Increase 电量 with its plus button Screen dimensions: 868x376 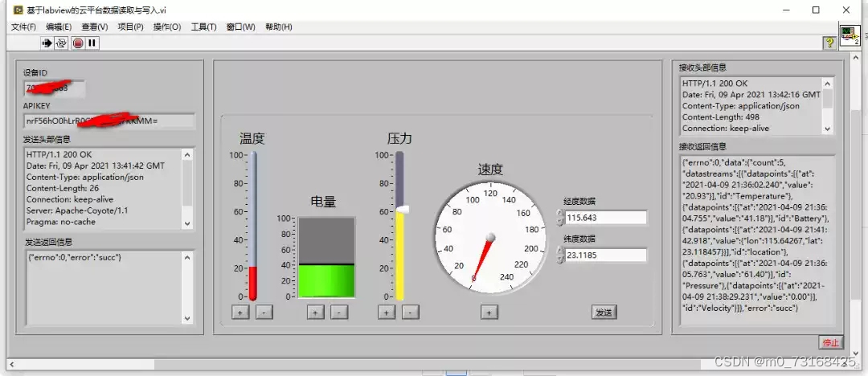click(316, 313)
